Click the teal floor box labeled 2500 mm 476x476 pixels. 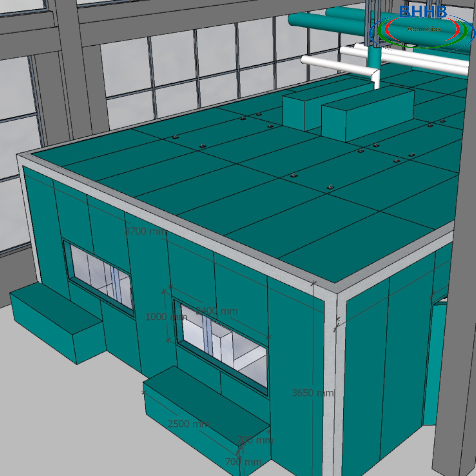coord(204,414)
